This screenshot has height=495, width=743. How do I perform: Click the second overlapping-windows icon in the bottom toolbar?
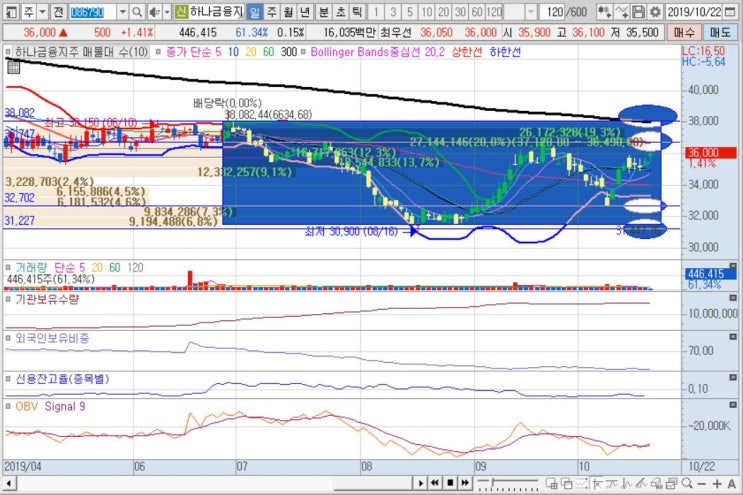[x=566, y=483]
